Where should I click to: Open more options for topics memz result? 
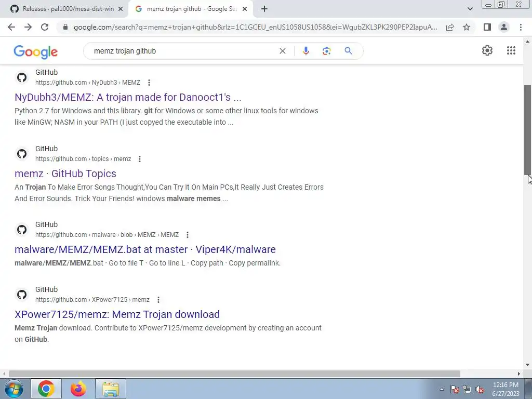click(x=139, y=159)
